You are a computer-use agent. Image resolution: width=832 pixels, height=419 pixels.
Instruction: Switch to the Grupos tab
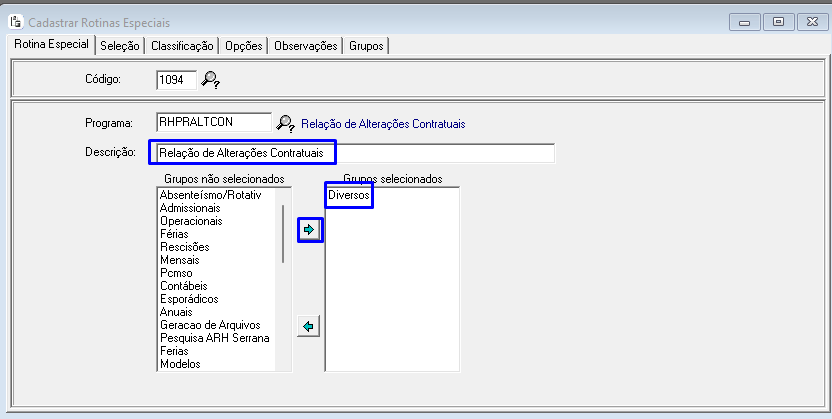coord(367,45)
